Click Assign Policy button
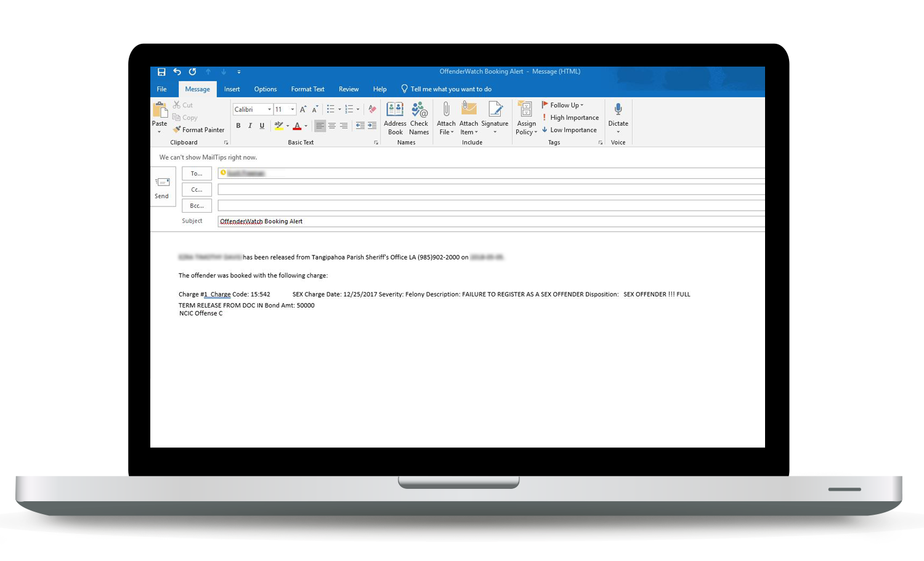The width and height of the screenshot is (924, 561). coord(527,118)
